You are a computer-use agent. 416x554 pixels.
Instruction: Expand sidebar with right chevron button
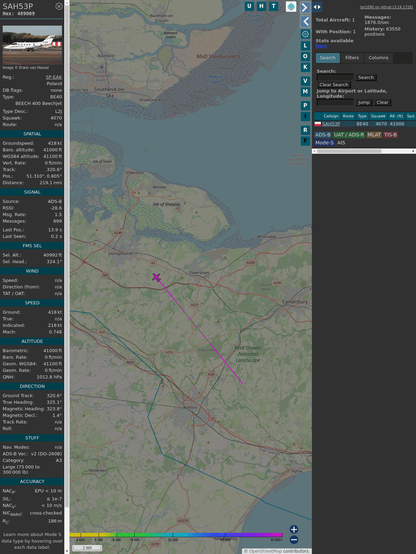pyautogui.click(x=305, y=7)
